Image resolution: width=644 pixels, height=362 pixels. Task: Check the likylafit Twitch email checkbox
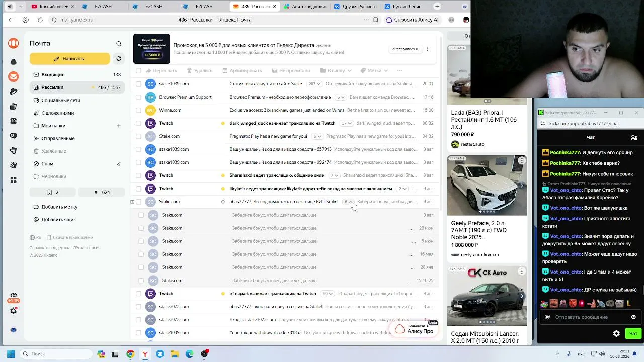click(x=138, y=189)
